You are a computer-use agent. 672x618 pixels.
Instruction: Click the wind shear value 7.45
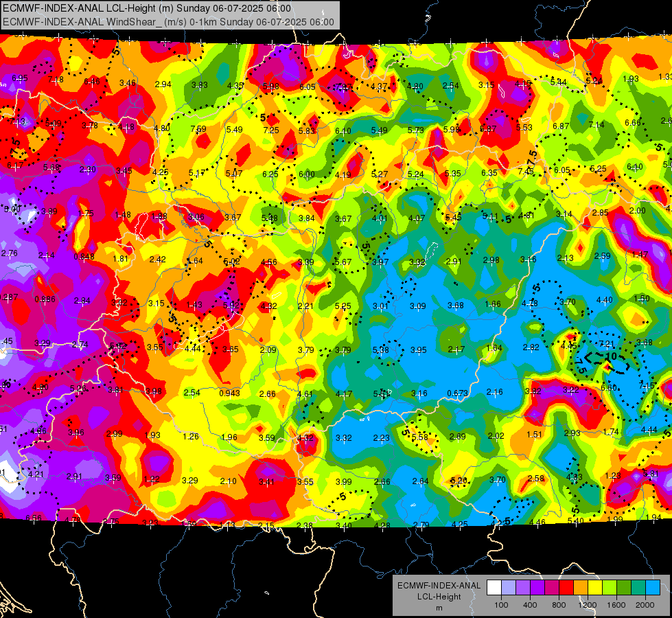(526, 172)
